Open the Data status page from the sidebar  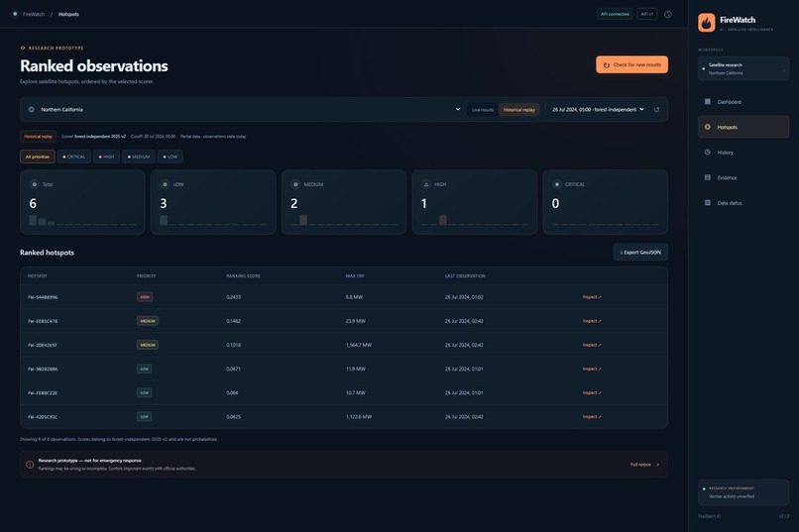coord(743,203)
